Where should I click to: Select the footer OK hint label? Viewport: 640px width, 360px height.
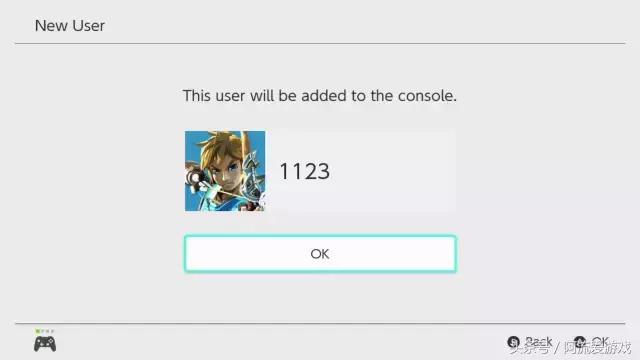point(600,341)
